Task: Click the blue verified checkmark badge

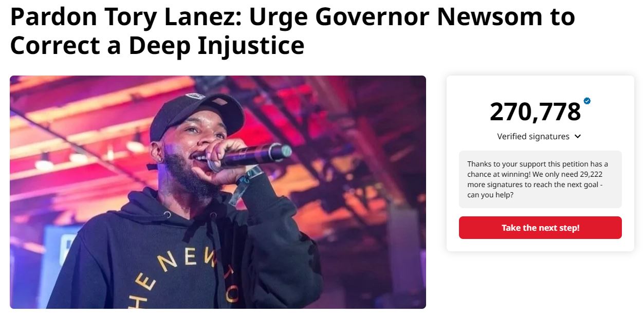Action: [587, 101]
